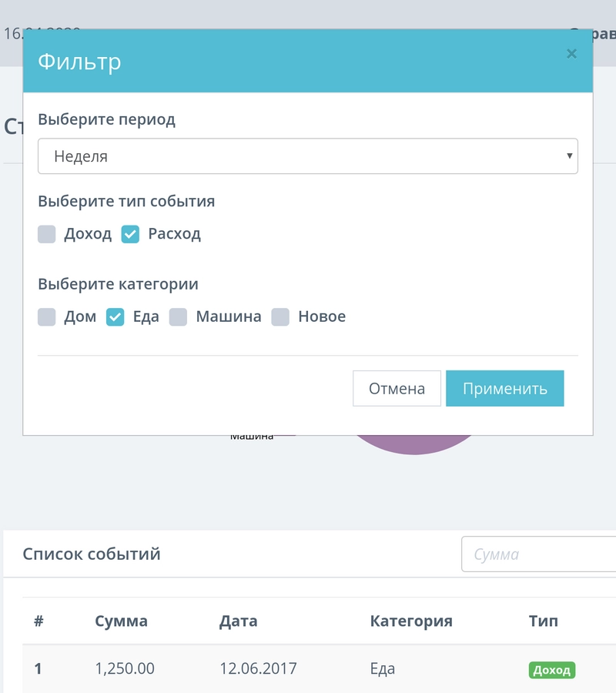Select the Машина category checkbox
The width and height of the screenshot is (616, 693).
click(x=179, y=317)
